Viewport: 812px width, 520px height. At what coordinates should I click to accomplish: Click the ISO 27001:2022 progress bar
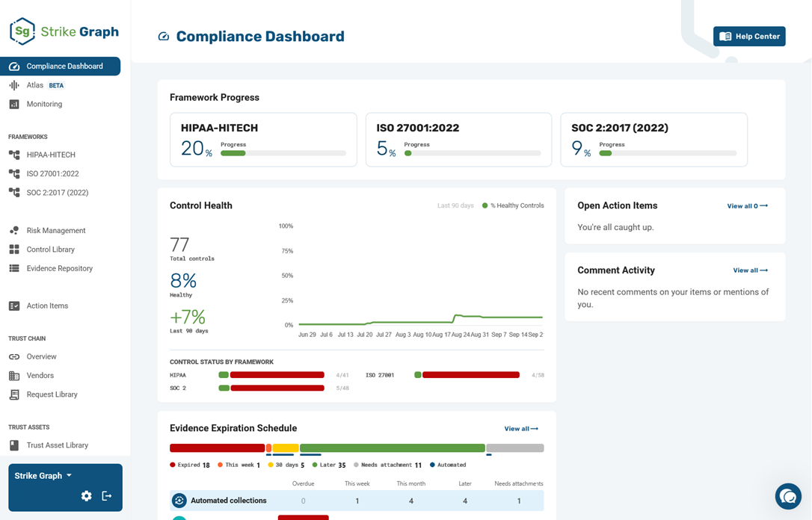473,153
